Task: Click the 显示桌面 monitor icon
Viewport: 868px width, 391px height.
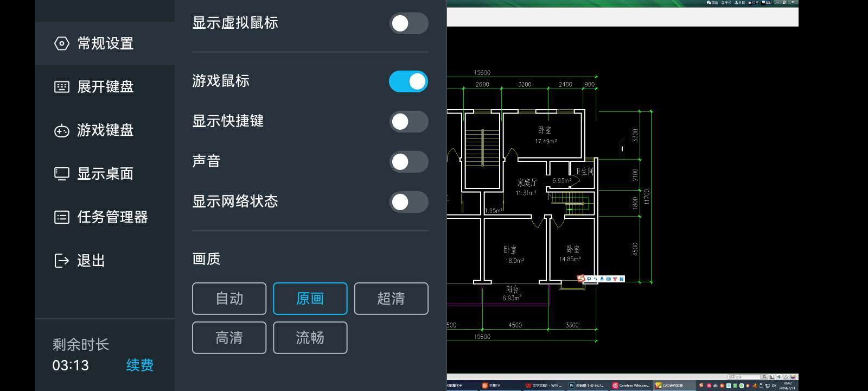Action: 62,174
